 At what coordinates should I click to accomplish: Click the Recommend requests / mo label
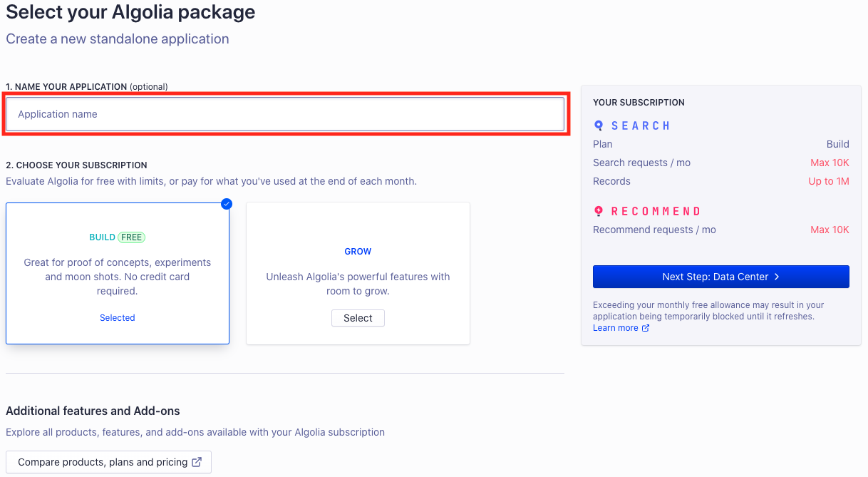click(654, 230)
